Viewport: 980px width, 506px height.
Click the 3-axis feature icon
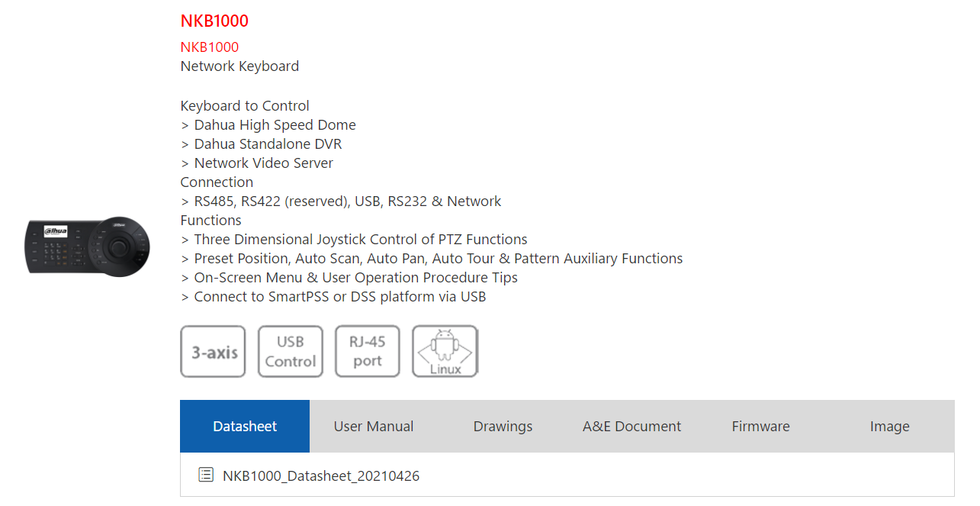[213, 351]
